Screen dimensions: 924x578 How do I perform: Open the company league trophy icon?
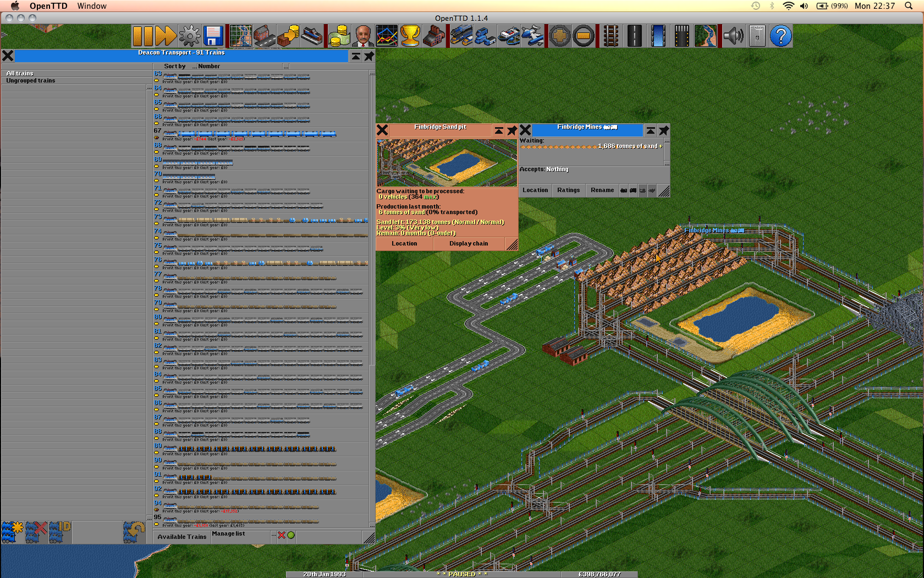410,36
